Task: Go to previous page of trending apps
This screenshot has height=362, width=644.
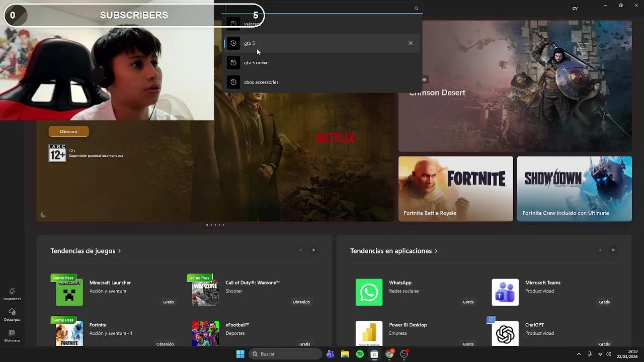Action: click(600, 250)
